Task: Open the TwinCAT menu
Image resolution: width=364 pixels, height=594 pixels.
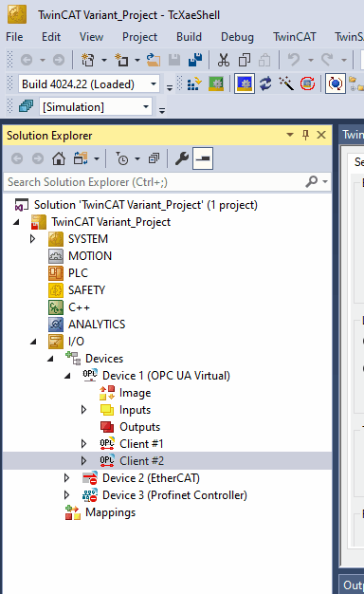Action: [295, 37]
